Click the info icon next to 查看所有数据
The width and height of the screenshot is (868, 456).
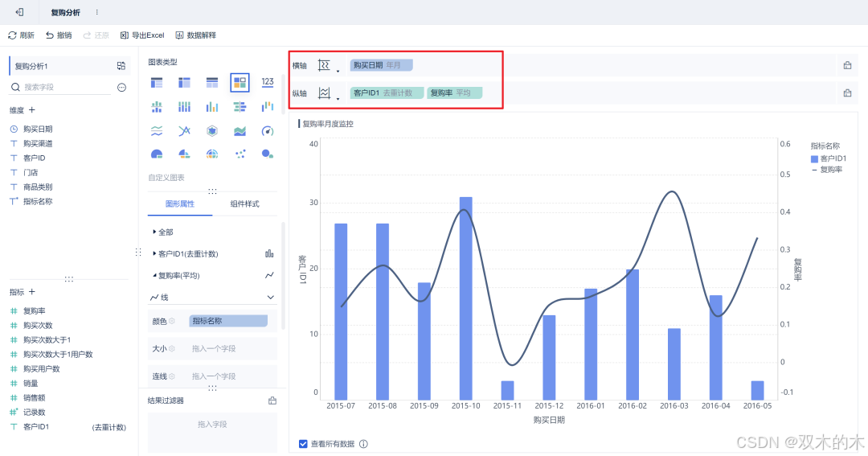(363, 444)
